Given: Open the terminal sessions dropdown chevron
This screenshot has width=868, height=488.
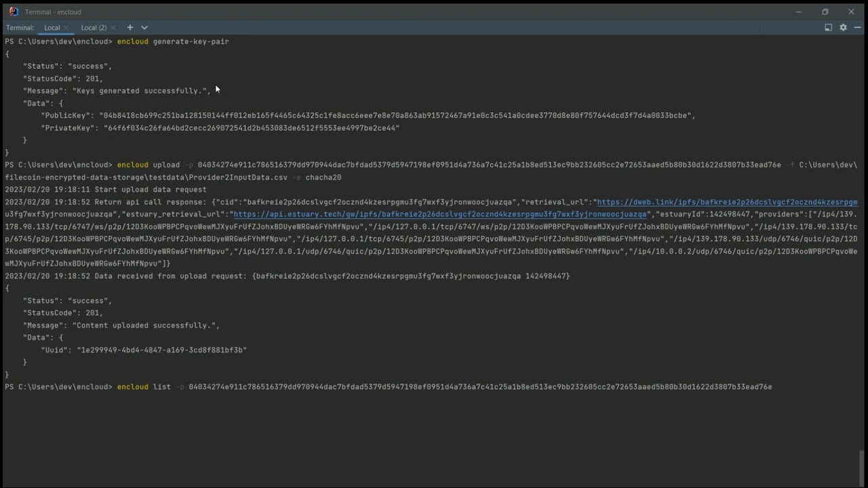Looking at the screenshot, I should click(144, 28).
